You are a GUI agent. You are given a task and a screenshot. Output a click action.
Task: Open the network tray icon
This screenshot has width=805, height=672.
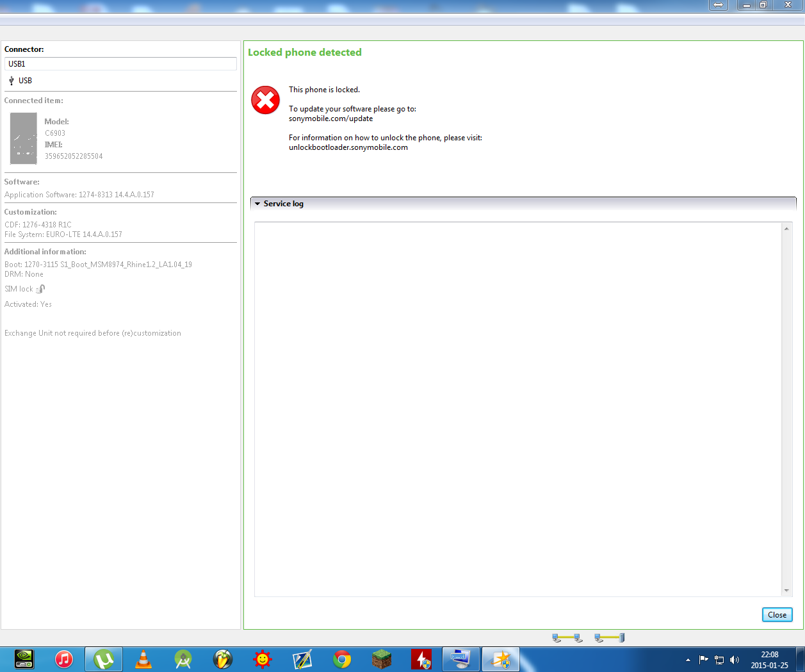tap(719, 660)
